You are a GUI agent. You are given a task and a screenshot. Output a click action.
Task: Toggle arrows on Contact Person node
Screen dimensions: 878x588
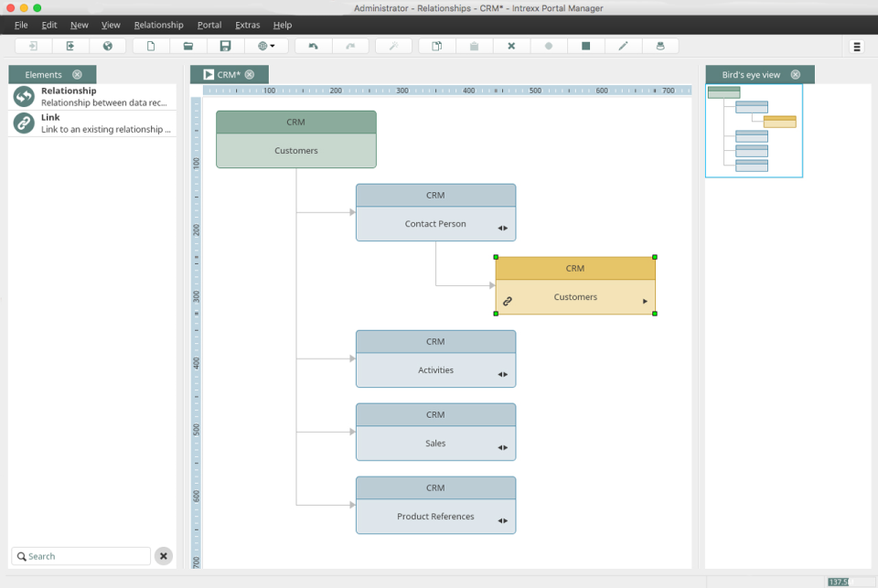click(x=503, y=228)
